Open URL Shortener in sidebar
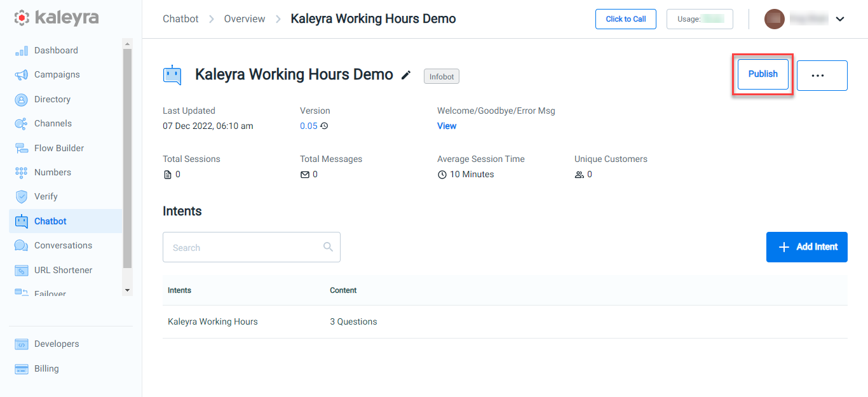Image resolution: width=868 pixels, height=397 pixels. click(x=63, y=270)
